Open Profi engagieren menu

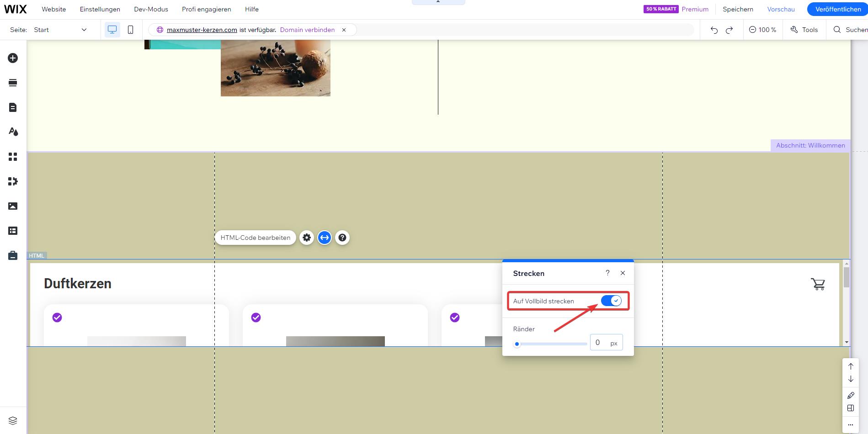click(x=207, y=9)
